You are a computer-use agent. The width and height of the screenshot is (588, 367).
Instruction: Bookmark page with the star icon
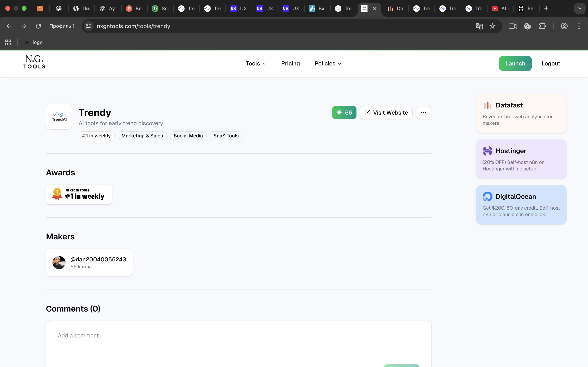(x=492, y=26)
